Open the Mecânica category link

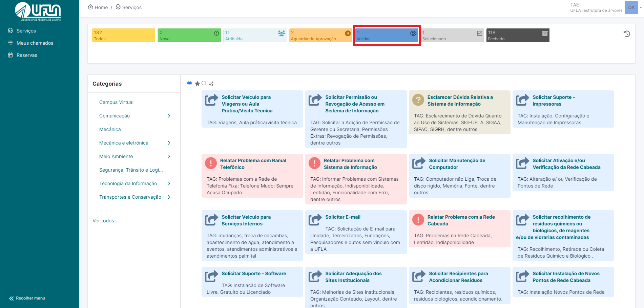(x=110, y=129)
